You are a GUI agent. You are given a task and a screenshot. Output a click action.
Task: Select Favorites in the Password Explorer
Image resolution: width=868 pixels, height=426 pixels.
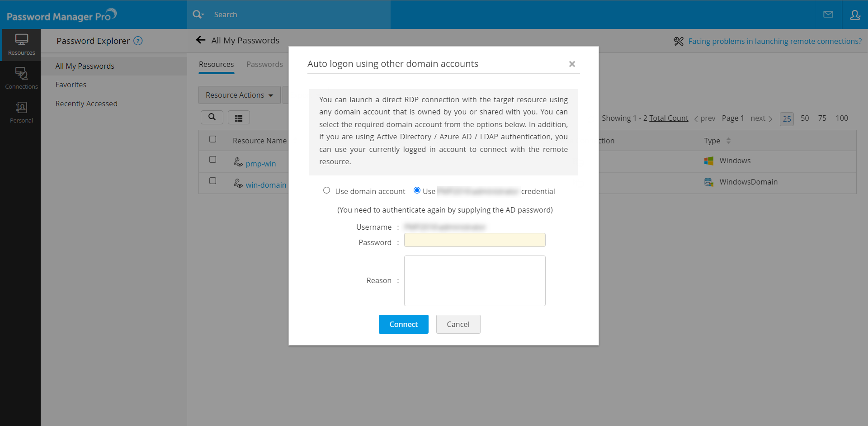[71, 85]
